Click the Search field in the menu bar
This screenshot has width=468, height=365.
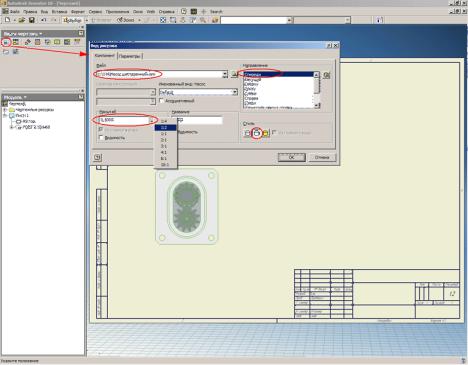(216, 12)
